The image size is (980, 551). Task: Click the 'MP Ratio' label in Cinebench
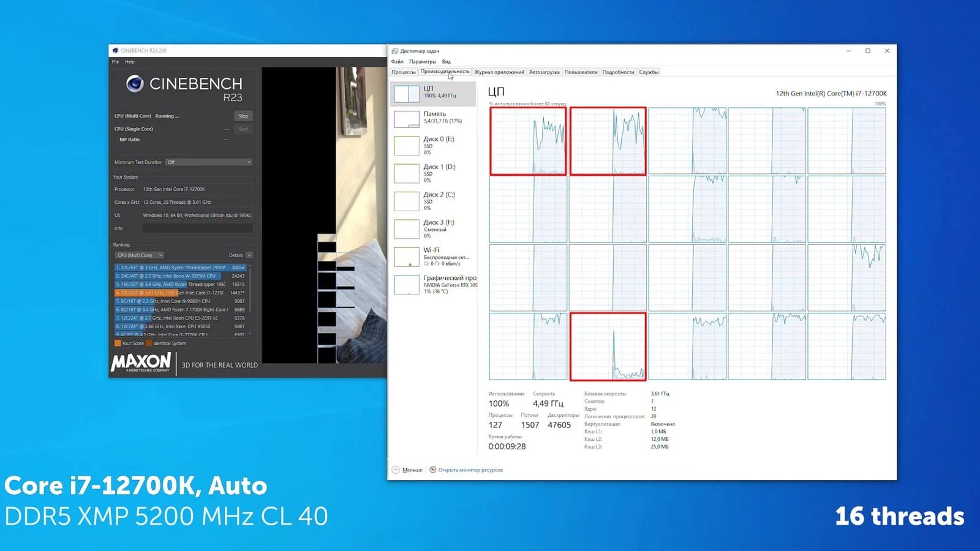[x=129, y=140]
